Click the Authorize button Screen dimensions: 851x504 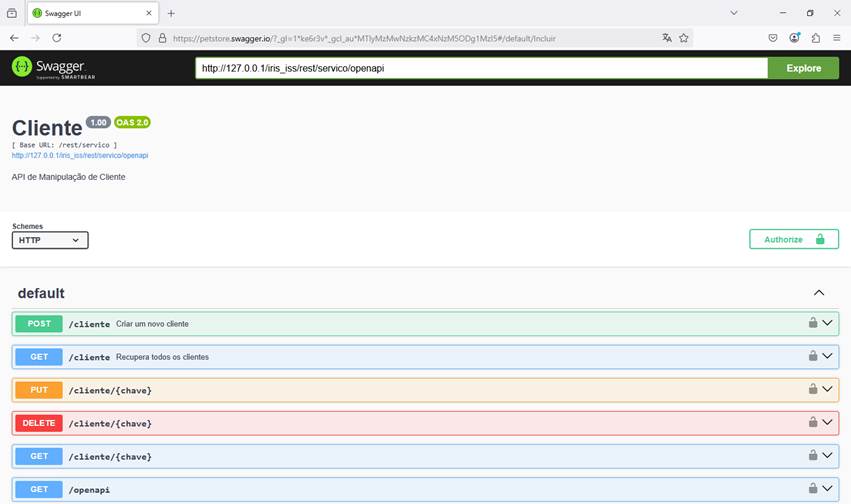(x=793, y=239)
